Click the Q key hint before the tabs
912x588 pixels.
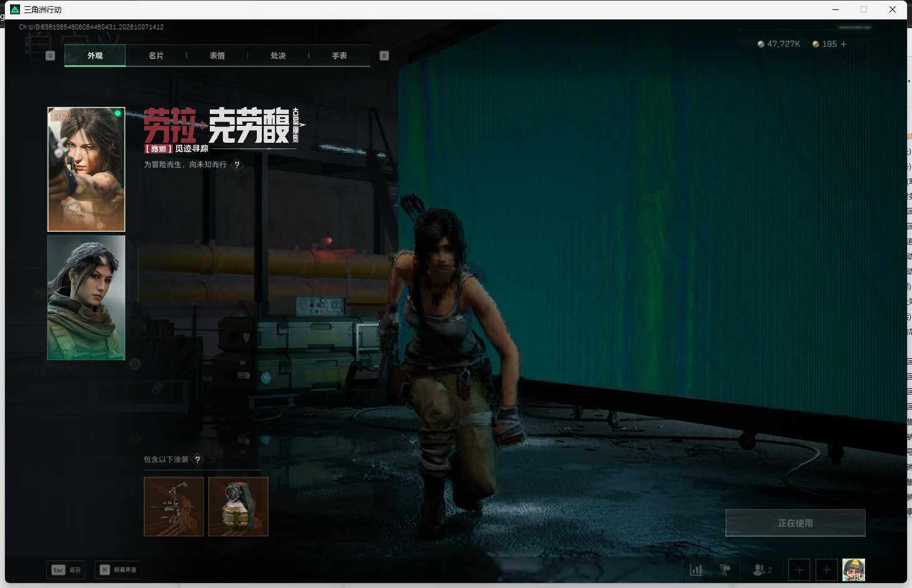tap(51, 56)
